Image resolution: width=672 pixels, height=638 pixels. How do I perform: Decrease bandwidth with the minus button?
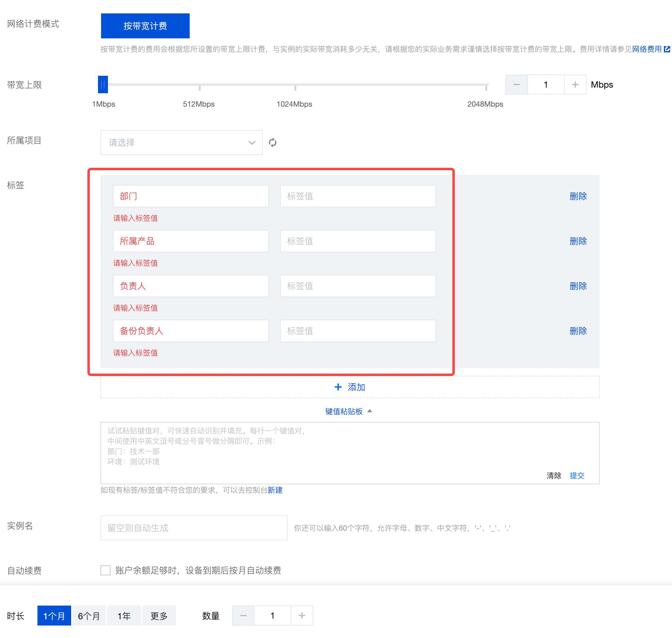[516, 85]
